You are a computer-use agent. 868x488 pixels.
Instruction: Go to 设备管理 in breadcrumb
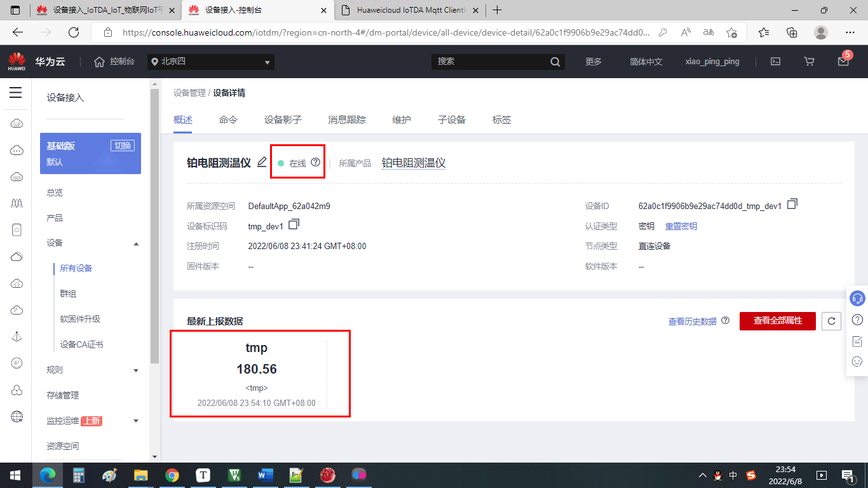(189, 93)
